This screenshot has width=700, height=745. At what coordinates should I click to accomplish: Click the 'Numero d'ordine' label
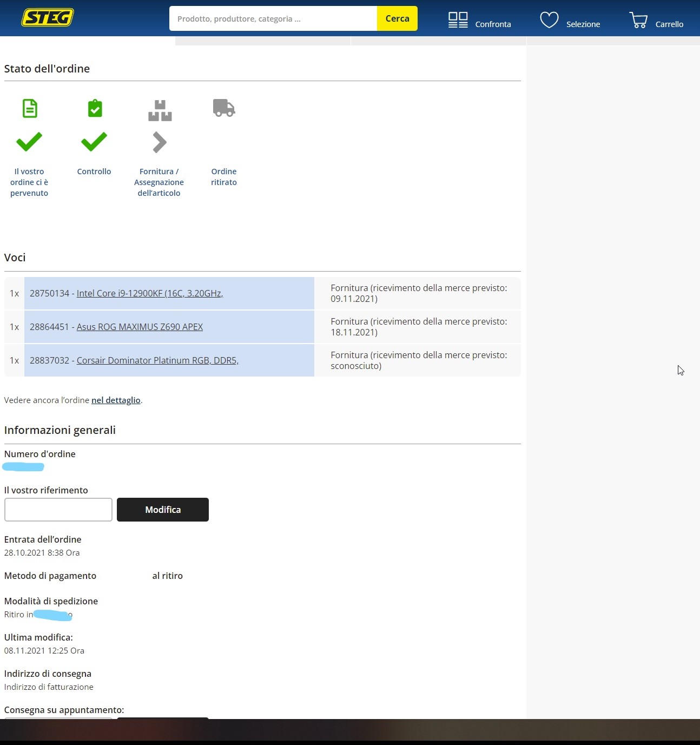tap(40, 454)
